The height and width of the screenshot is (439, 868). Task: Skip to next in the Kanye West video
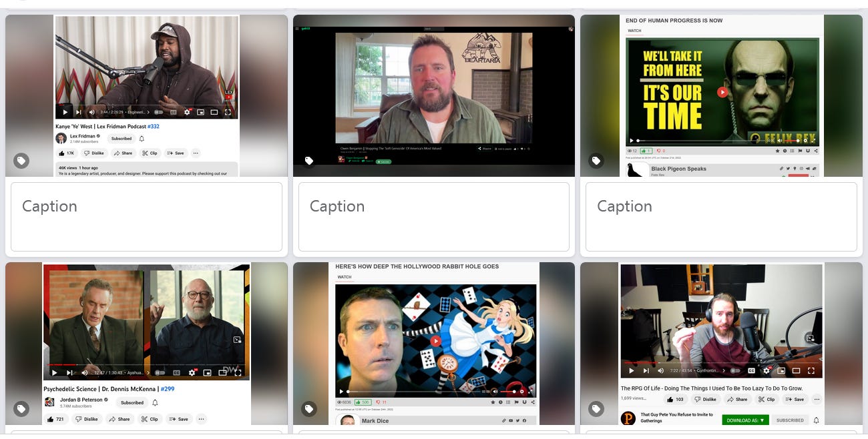tap(79, 112)
